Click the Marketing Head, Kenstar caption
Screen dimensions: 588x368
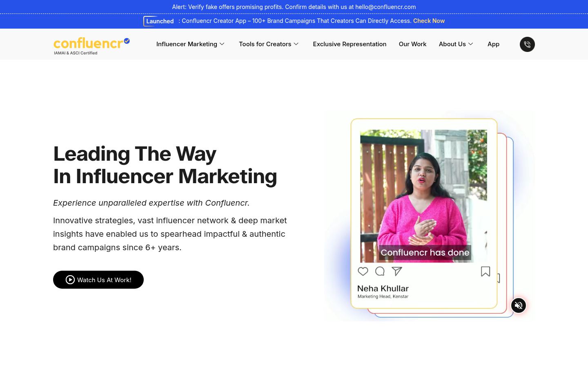pos(383,296)
